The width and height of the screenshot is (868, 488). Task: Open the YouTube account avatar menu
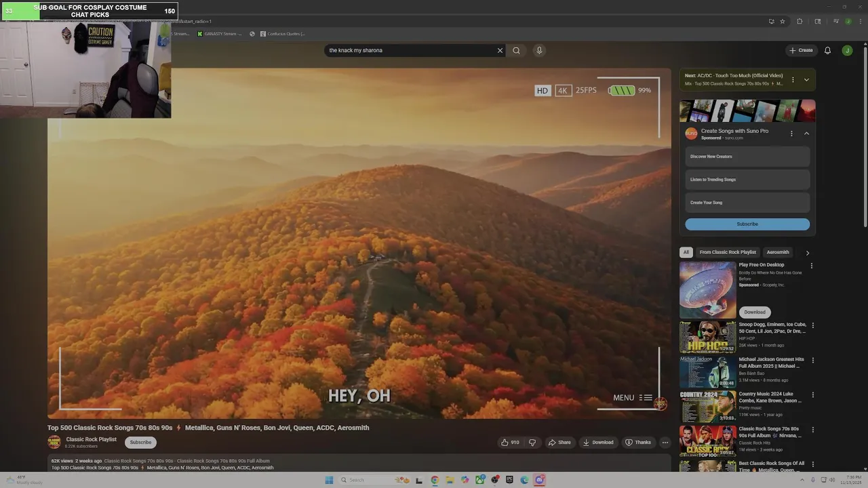coord(847,50)
